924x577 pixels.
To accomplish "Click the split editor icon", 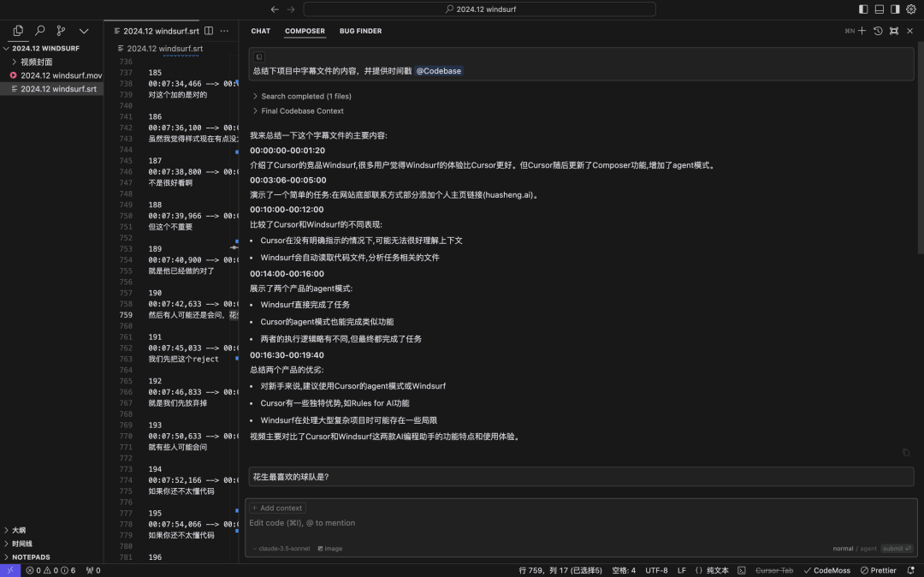I will point(209,31).
